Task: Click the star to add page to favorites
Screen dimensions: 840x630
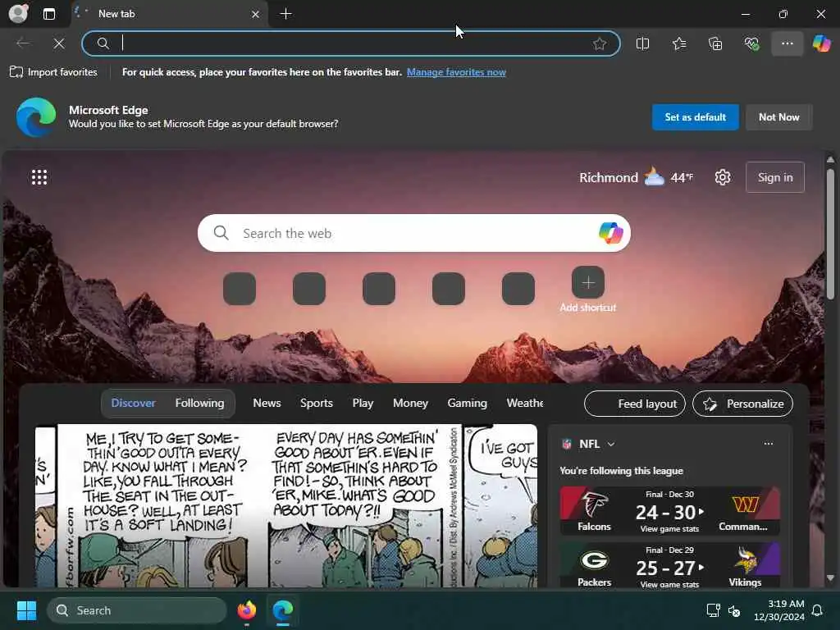Action: 600,43
